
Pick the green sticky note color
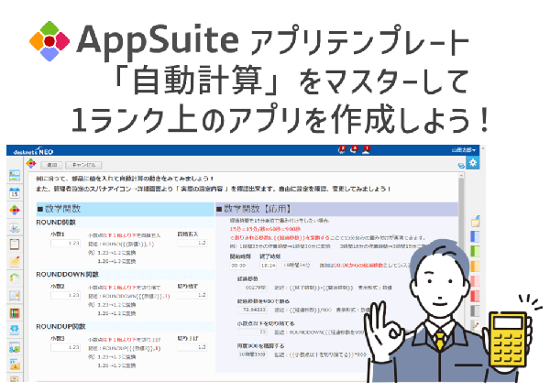(475, 251)
